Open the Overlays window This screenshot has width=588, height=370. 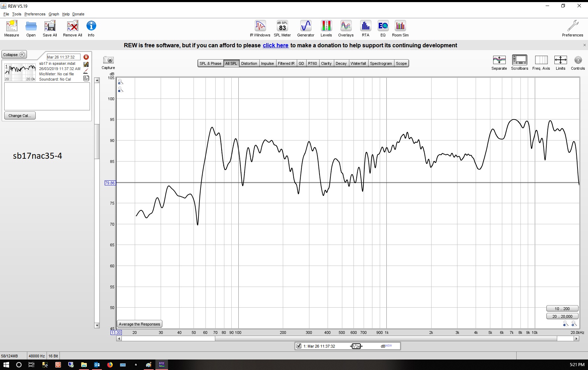click(x=346, y=28)
